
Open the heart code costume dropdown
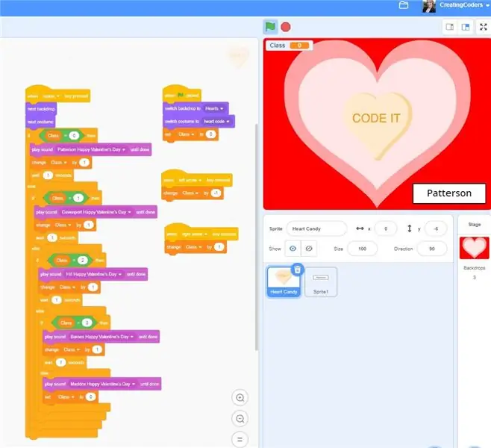click(216, 121)
